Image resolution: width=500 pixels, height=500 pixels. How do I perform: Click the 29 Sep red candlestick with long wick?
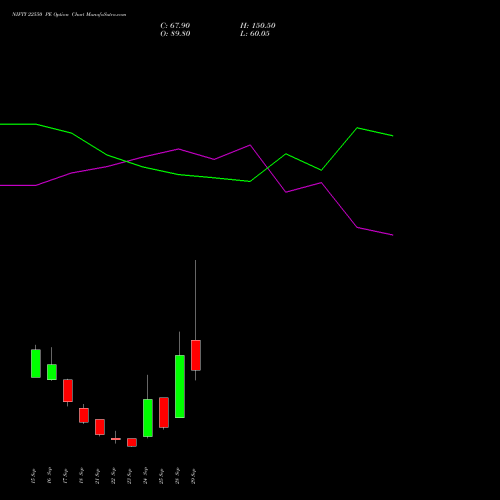196,355
